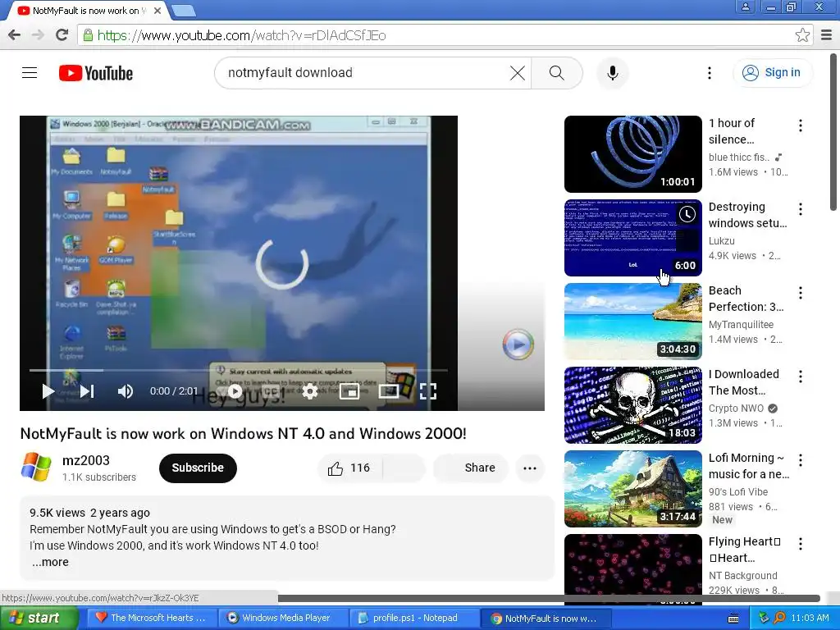Open Crypto NWO channel name
Viewport: 840px width, 630px height.
tap(736, 409)
